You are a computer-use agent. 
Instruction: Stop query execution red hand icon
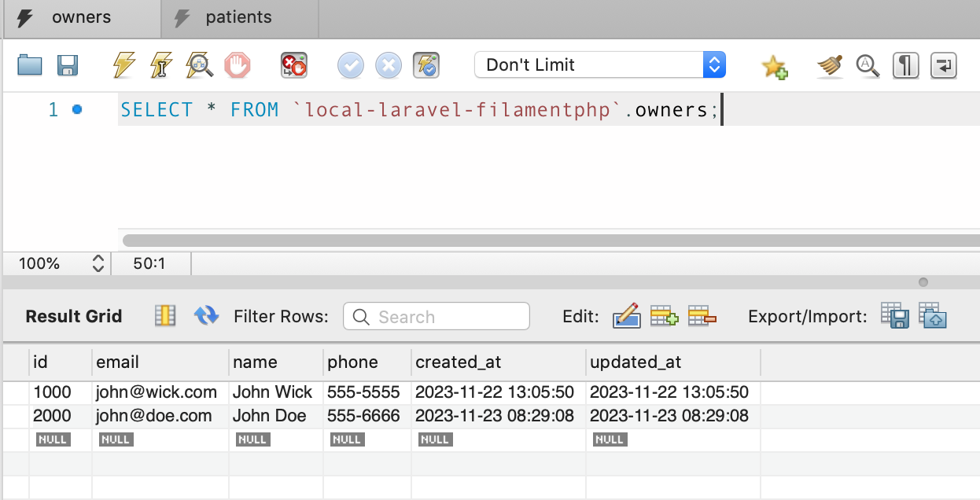tap(238, 64)
